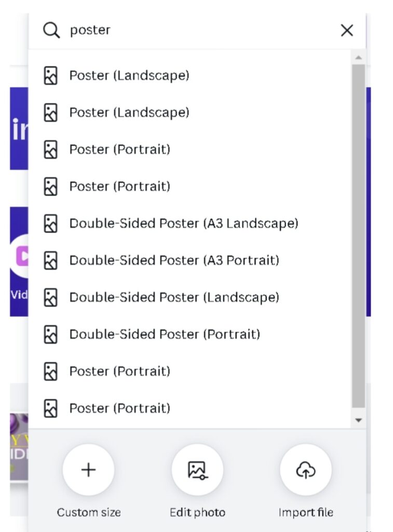Click the Custom size label
Viewport: 393px width, 532px height.
point(89,512)
